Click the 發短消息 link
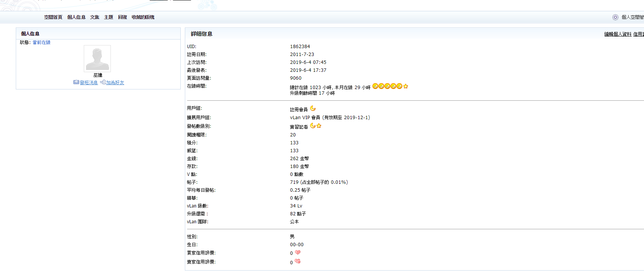The height and width of the screenshot is (274, 644). pyautogui.click(x=89, y=83)
